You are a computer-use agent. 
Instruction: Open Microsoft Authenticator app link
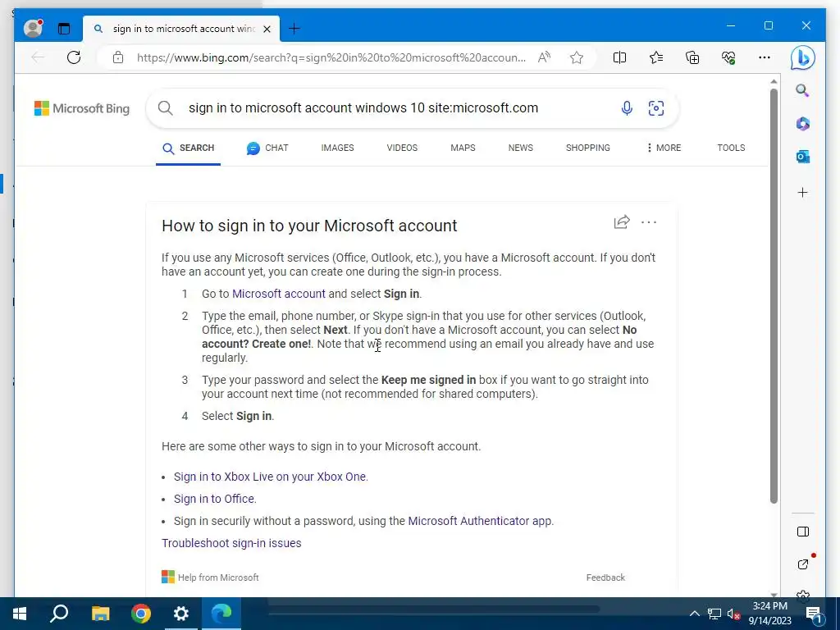coord(480,521)
